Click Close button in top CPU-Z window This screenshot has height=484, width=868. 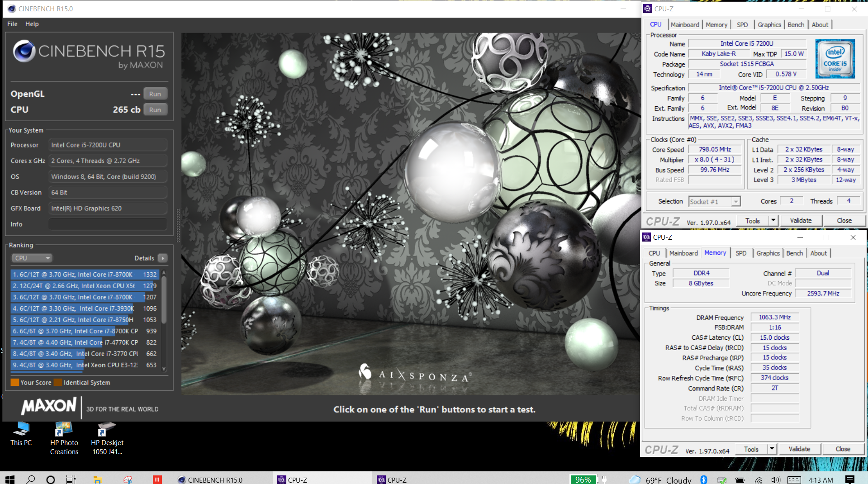[x=844, y=221]
